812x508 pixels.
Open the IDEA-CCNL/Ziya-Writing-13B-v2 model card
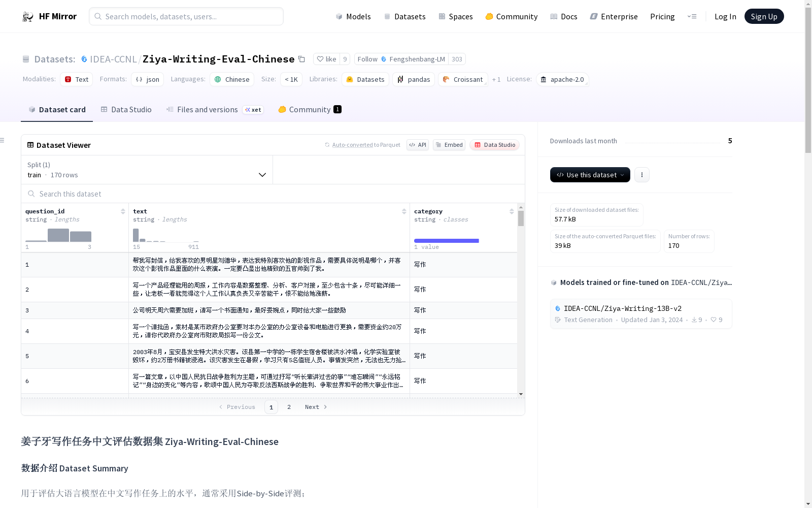click(641, 313)
